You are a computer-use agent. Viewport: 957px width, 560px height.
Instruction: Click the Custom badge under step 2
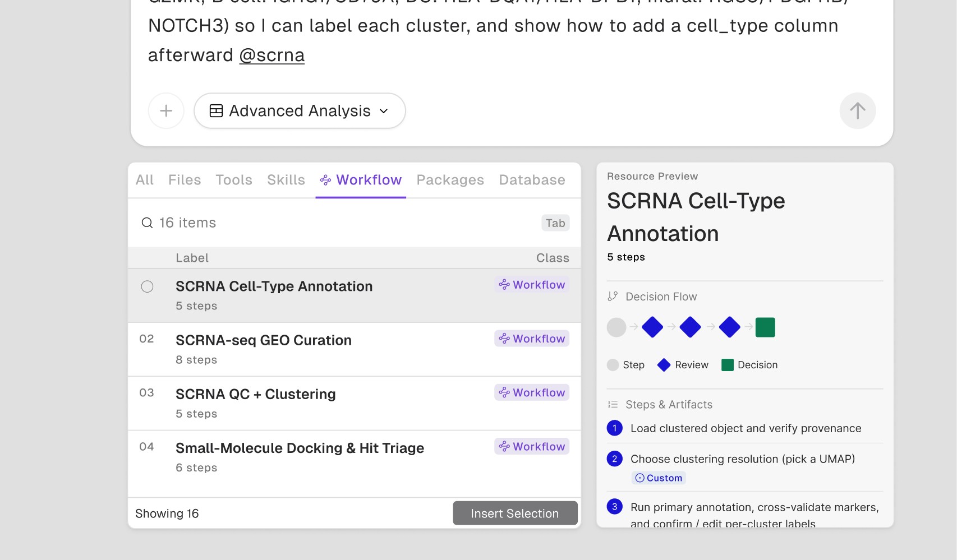coord(659,478)
